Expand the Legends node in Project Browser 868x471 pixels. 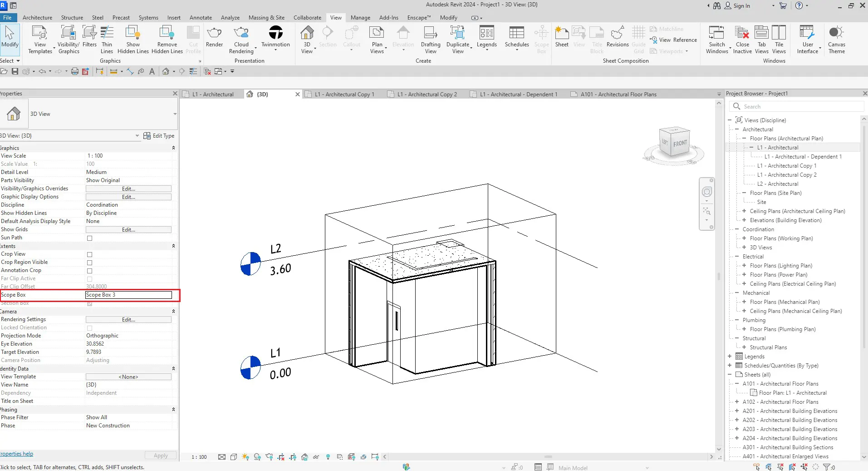pyautogui.click(x=730, y=357)
